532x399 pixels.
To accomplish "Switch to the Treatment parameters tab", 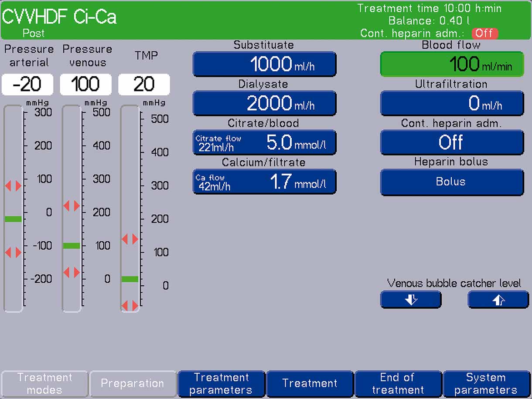I will 221,384.
